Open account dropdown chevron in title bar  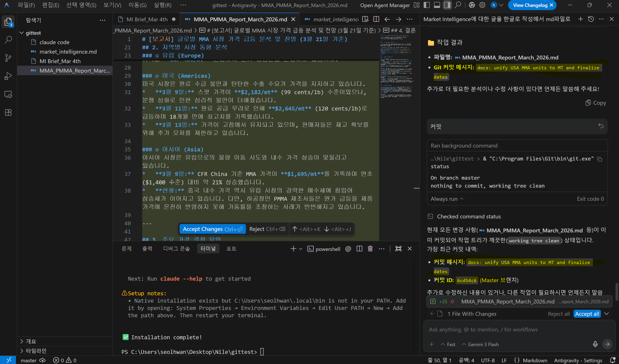point(501,5)
